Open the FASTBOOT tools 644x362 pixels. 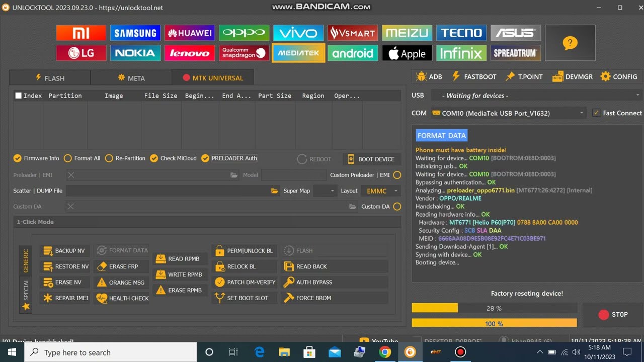(x=474, y=77)
